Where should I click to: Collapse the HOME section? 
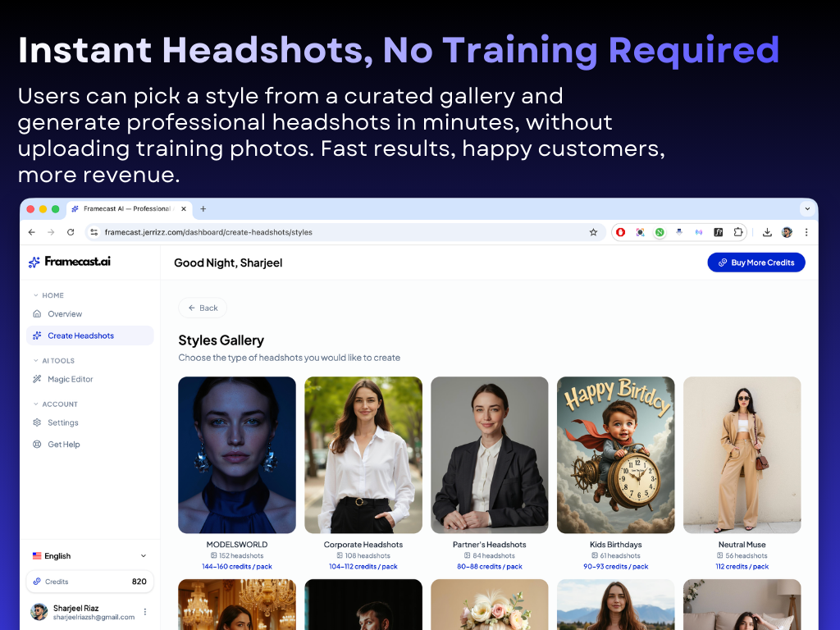[48, 295]
